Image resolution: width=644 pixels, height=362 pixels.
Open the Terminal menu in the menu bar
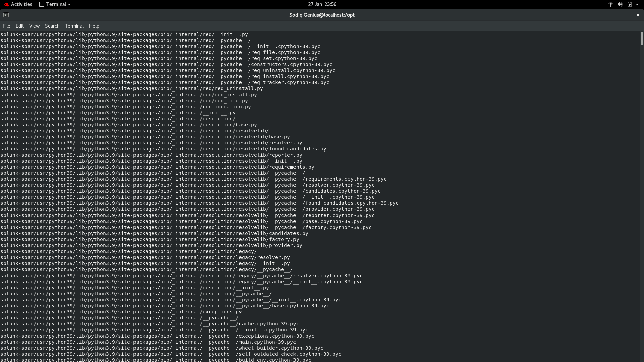click(x=74, y=26)
